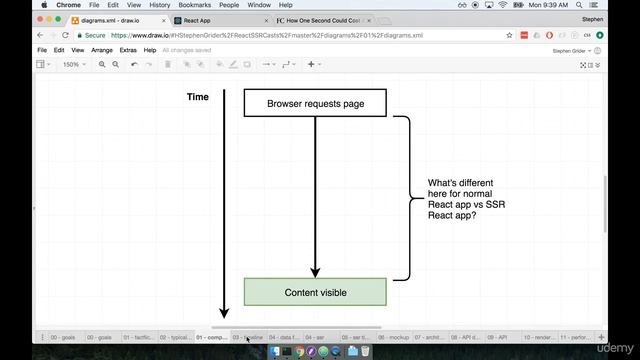Undo the last diagram change

(134, 64)
